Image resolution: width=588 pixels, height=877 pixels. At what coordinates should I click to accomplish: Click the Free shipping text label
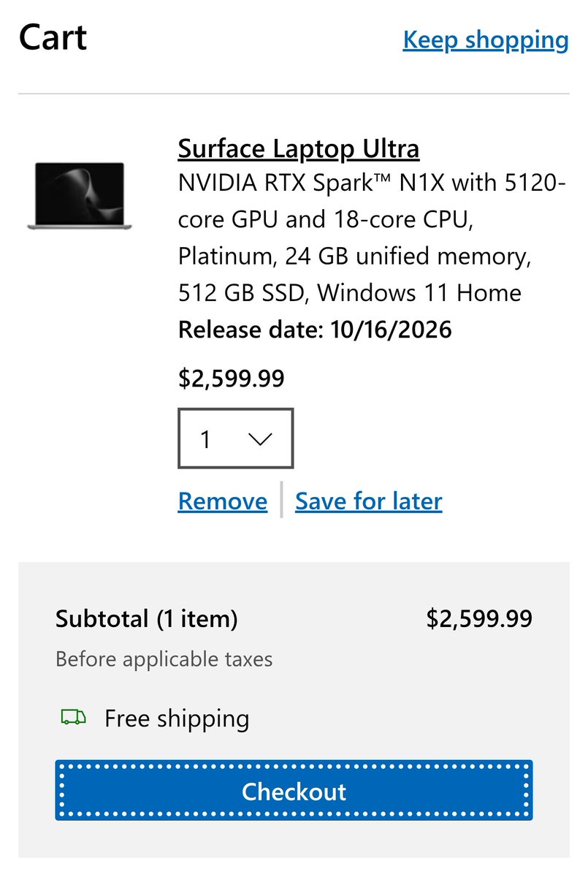coord(177,718)
